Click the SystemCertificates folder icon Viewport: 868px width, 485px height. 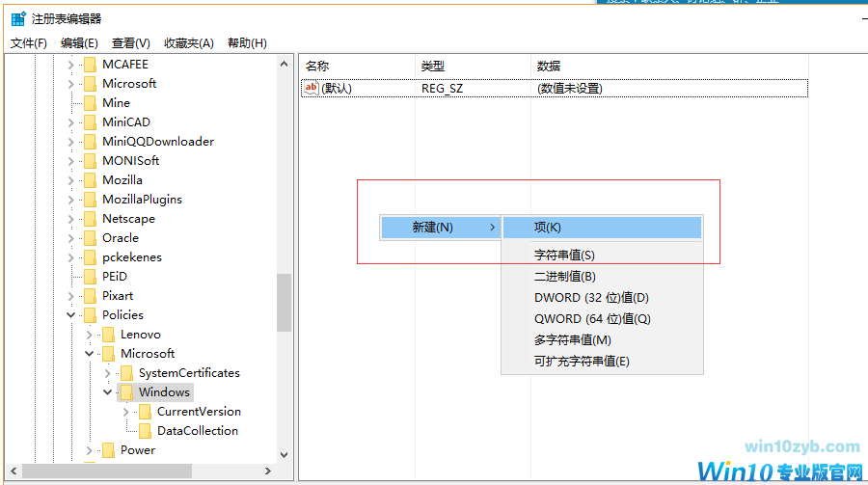pos(126,373)
